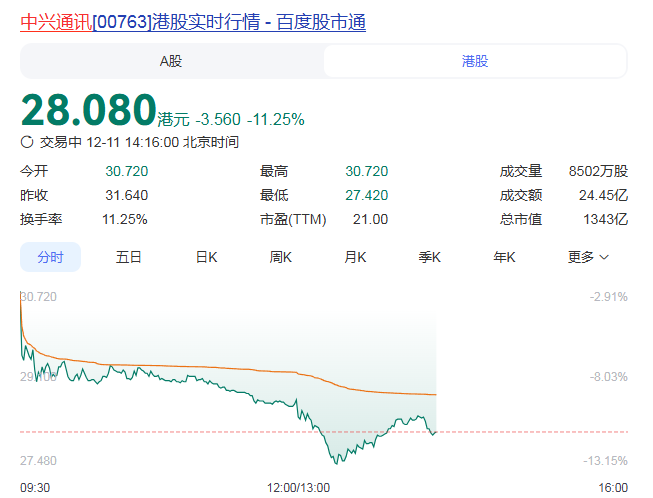Click the 成交量 value 8502万股
This screenshot has height=498, width=653.
tap(597, 171)
